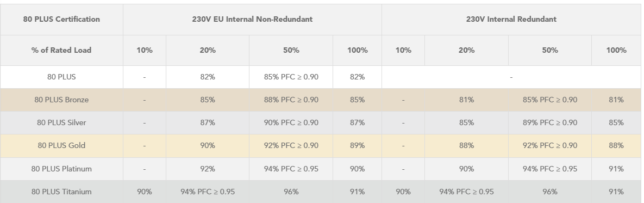Click the 80 PLUS Titanium row label

click(61, 192)
